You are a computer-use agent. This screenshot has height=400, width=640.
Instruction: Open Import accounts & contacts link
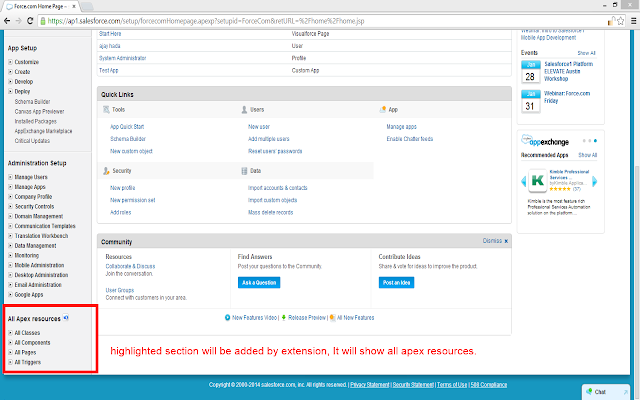point(278,188)
